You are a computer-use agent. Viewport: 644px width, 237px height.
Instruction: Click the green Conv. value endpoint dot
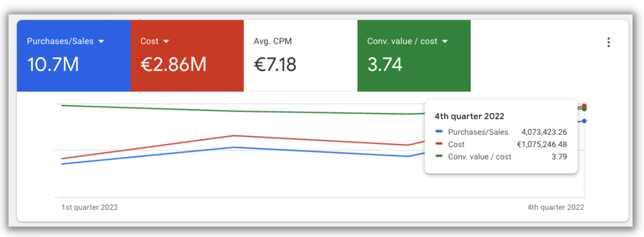tap(585, 109)
